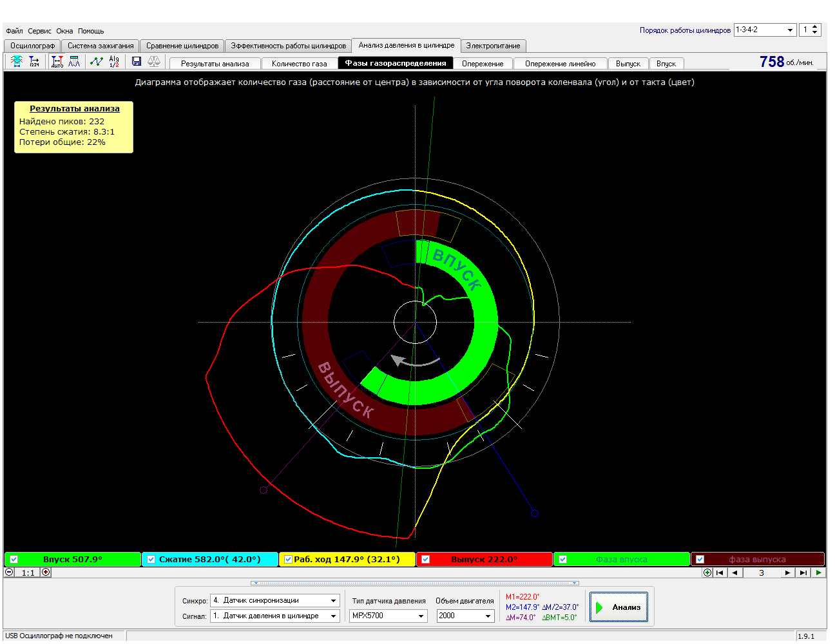Open the Опережение линейно sub-tab
The width and height of the screenshot is (835, 644).
561,64
